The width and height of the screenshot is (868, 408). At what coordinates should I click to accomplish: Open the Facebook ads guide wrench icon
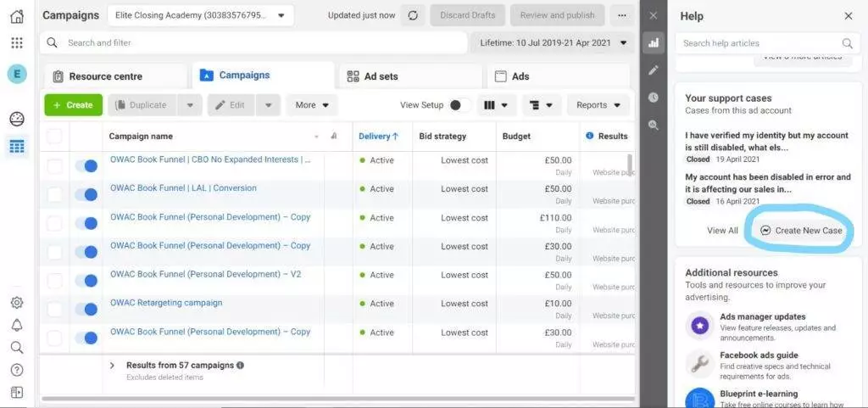coord(699,364)
